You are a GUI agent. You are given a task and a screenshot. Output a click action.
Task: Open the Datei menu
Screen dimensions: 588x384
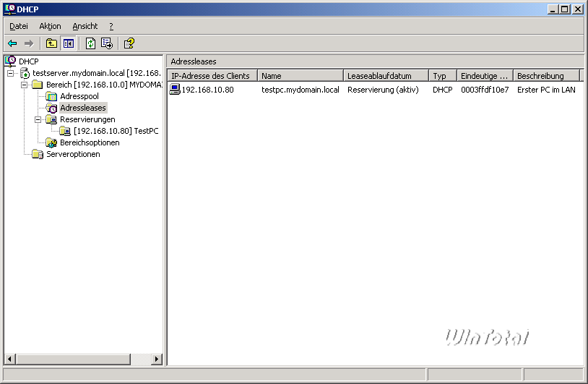[x=19, y=26]
